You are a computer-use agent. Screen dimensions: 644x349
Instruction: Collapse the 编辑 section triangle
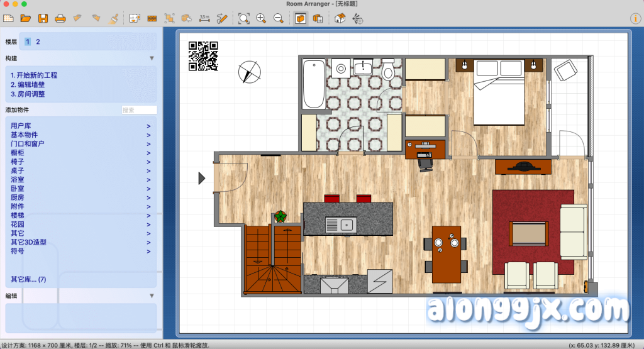pyautogui.click(x=152, y=296)
